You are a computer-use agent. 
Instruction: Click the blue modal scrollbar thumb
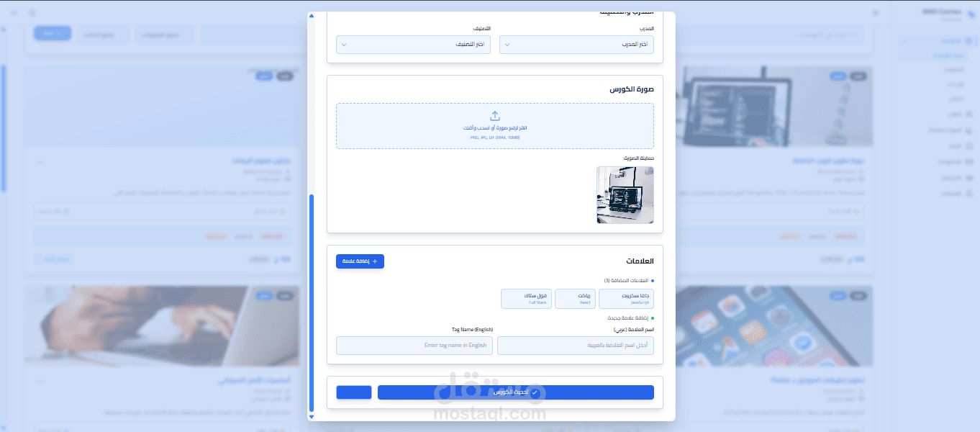tap(312, 302)
